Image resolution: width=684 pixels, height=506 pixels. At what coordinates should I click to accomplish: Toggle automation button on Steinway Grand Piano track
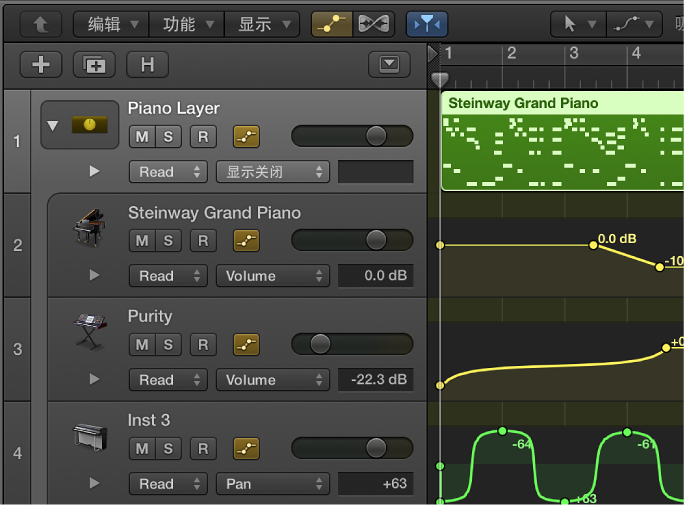pyautogui.click(x=246, y=241)
